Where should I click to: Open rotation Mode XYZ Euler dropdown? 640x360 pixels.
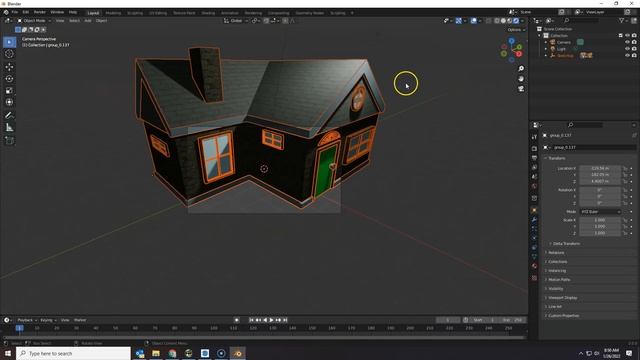coord(600,211)
